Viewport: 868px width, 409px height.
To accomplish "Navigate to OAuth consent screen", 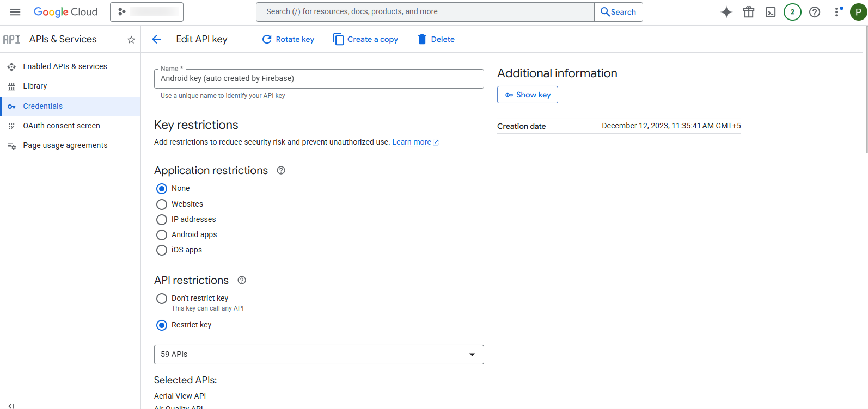I will pyautogui.click(x=61, y=126).
